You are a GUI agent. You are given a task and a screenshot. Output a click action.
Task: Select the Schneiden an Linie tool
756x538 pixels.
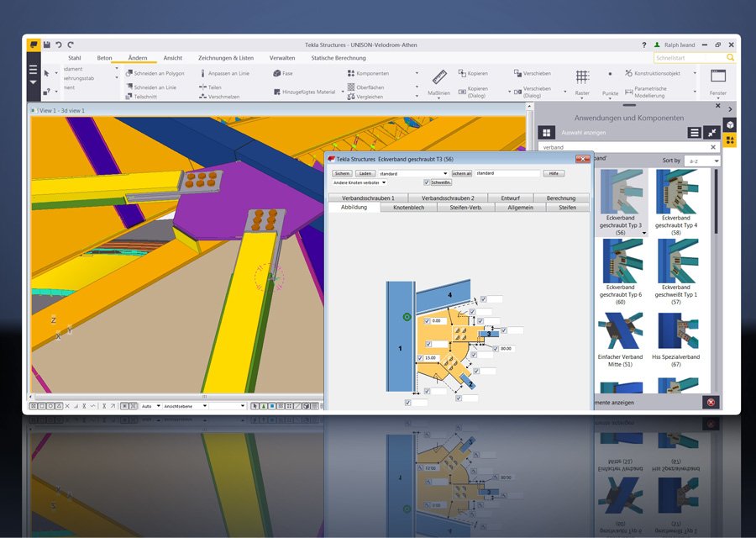tap(151, 87)
